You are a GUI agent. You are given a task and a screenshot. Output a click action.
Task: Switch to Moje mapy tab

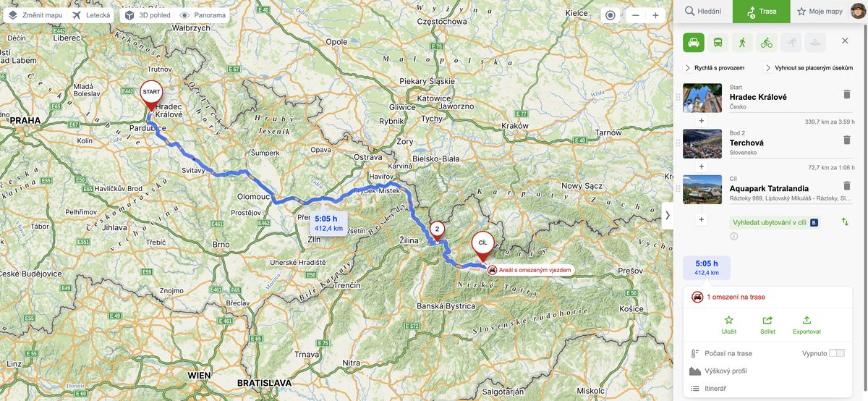coord(820,12)
